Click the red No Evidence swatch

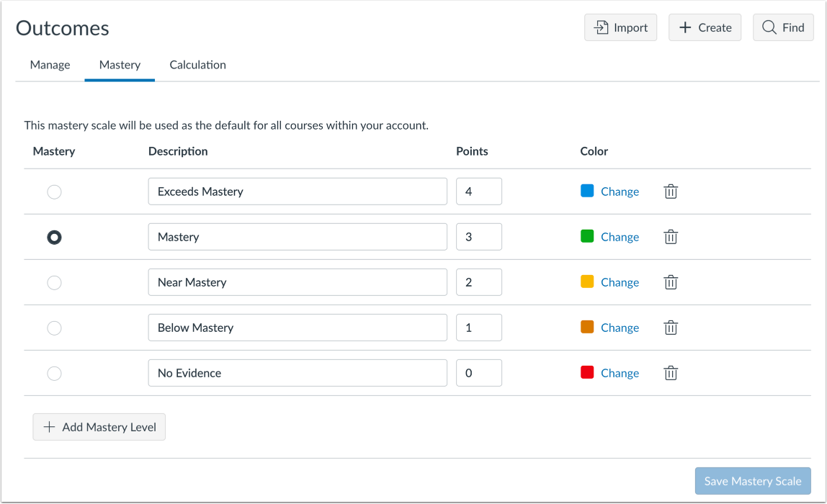(587, 372)
